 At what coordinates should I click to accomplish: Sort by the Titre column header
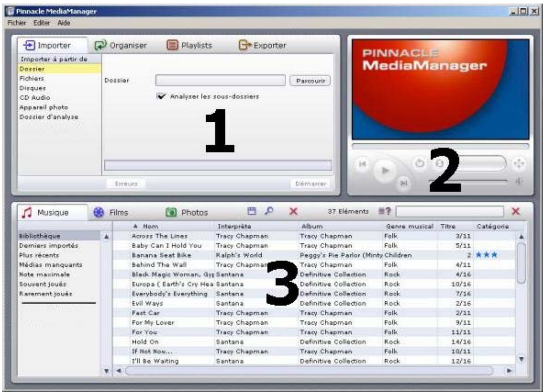point(456,226)
